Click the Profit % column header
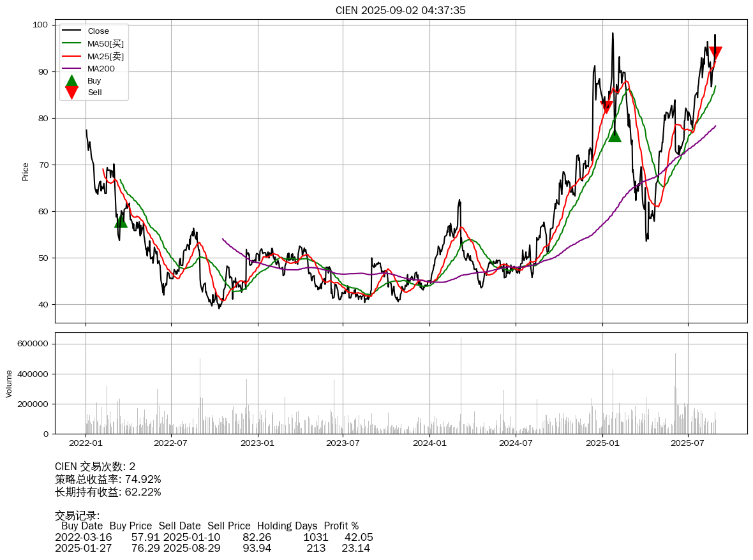 (x=341, y=526)
